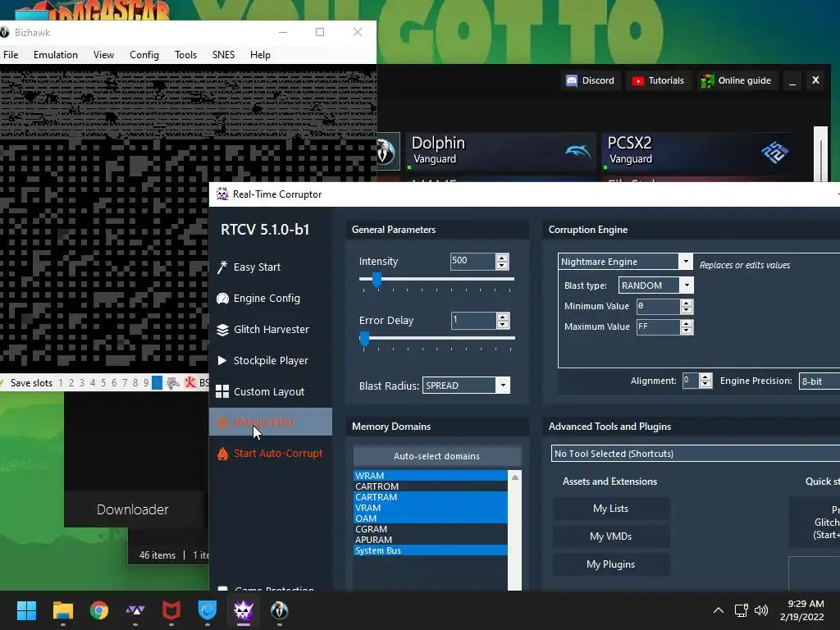Viewport: 840px width, 630px height.
Task: Open Bizhawk Emulation menu
Action: coord(56,55)
